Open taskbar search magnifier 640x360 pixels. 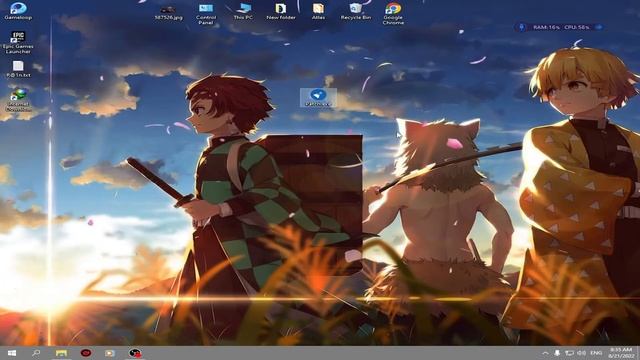36,353
